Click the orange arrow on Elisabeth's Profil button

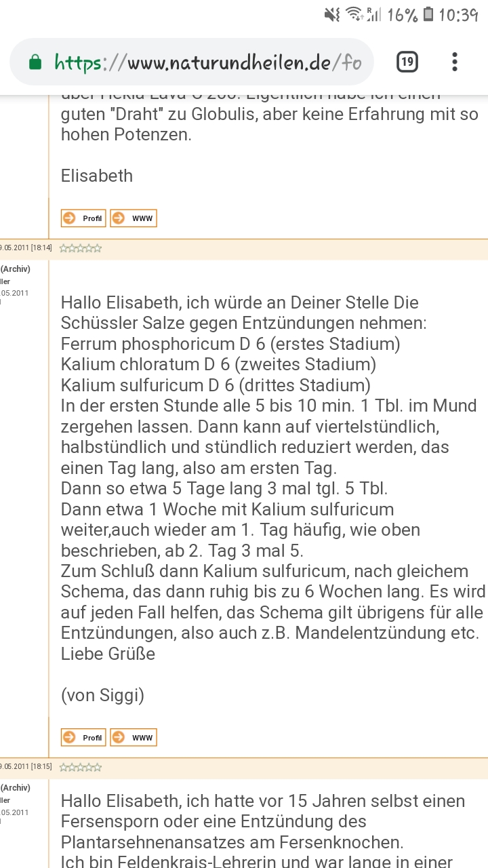pos(69,218)
